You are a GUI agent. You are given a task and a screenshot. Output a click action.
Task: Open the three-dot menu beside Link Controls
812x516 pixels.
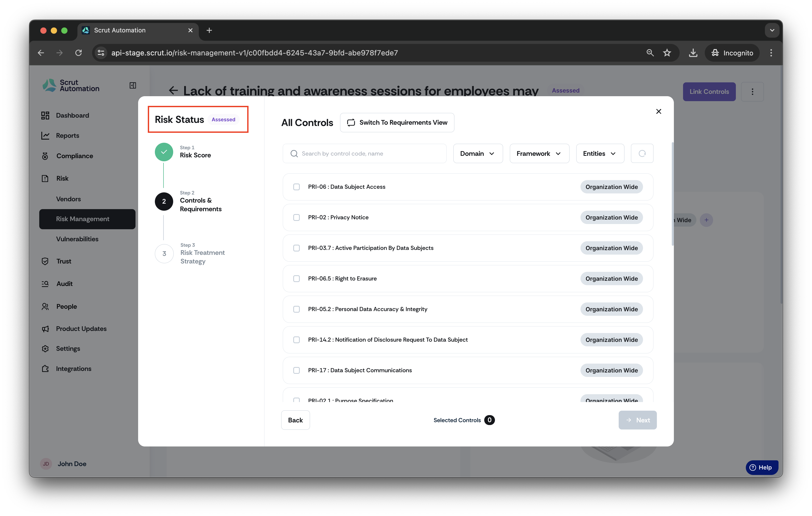pos(752,92)
